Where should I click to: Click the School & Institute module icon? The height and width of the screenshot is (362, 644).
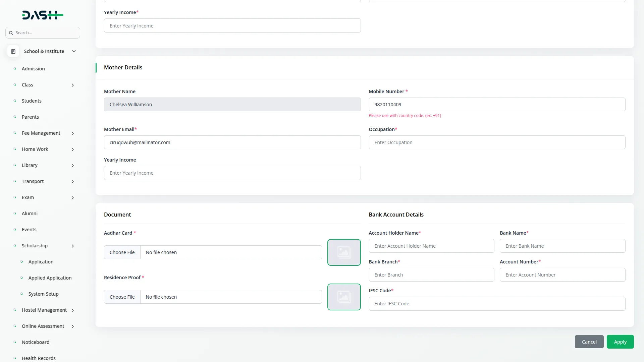(13, 51)
